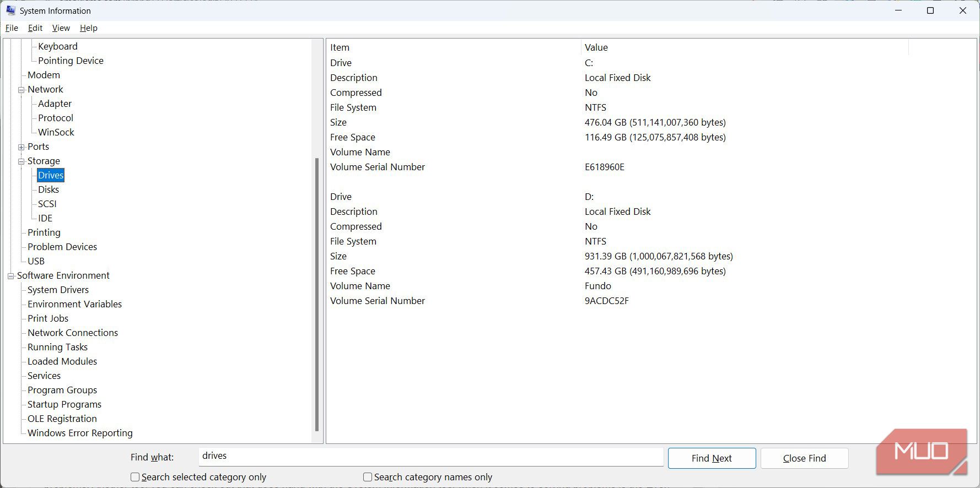This screenshot has height=488, width=980.
Task: Open the File menu
Action: pyautogui.click(x=12, y=28)
